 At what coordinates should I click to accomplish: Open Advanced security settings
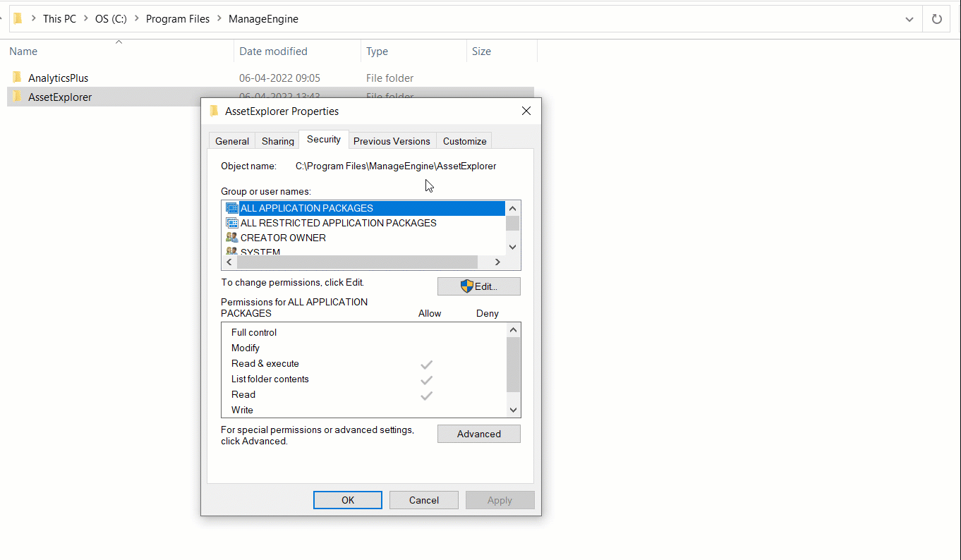pyautogui.click(x=479, y=434)
